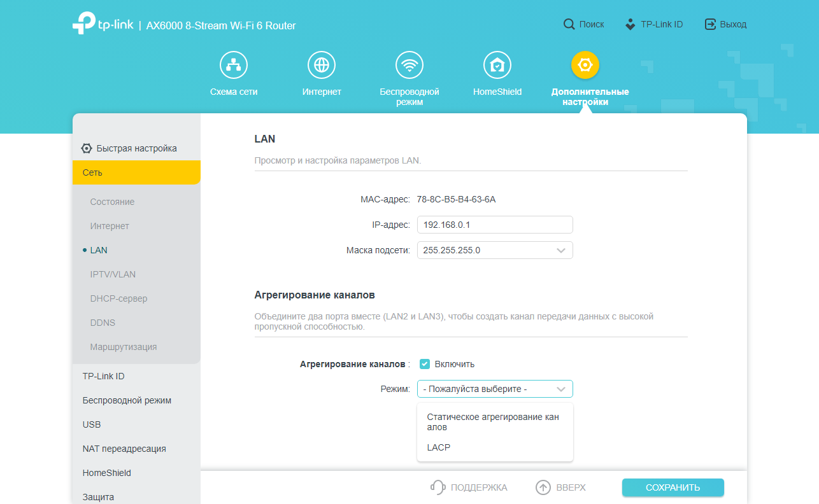Choose Статическое агрегирование каналов option
819x504 pixels.
(x=495, y=422)
